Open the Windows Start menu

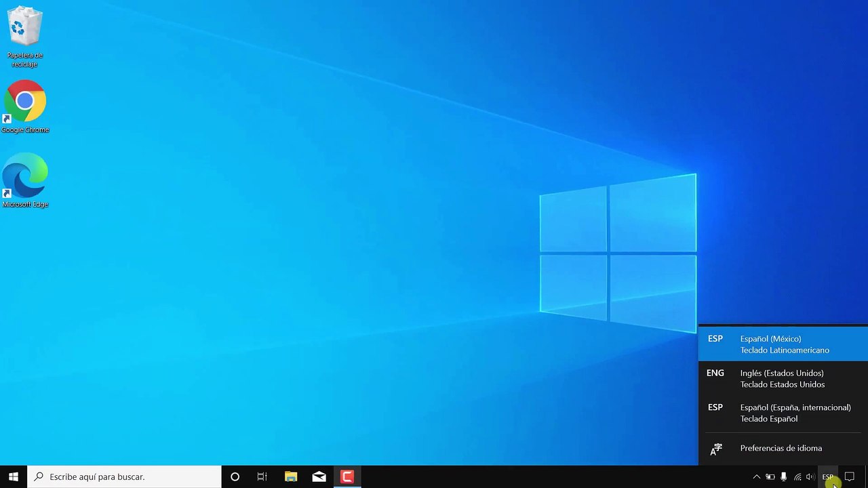click(x=13, y=476)
